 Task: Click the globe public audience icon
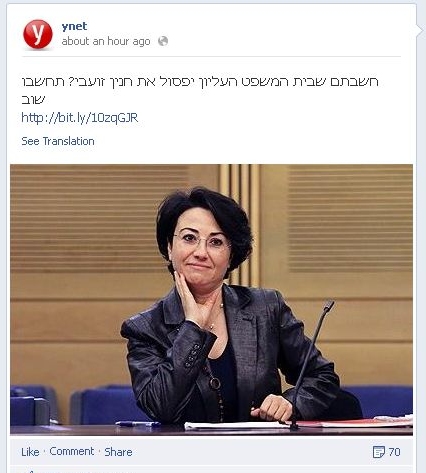tap(163, 41)
